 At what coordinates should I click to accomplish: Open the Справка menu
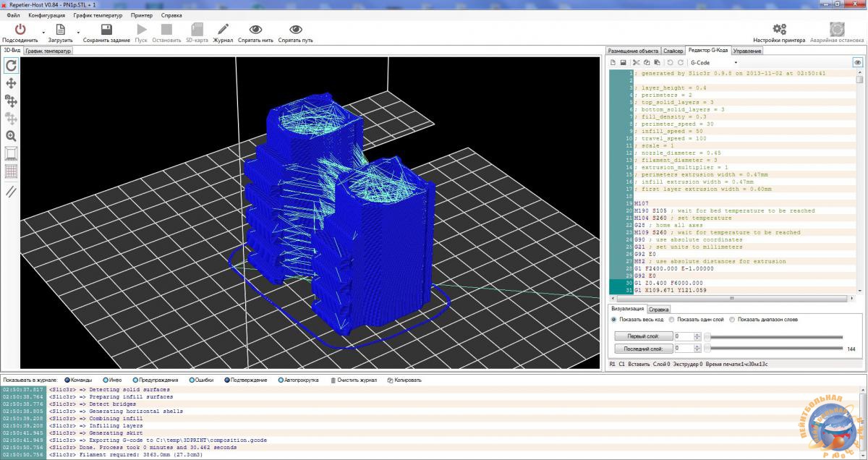click(171, 15)
